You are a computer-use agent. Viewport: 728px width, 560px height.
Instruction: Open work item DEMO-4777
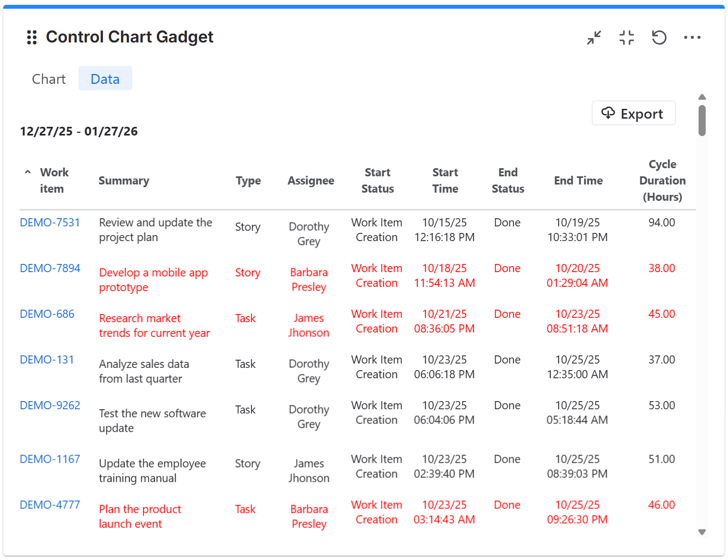(x=50, y=504)
